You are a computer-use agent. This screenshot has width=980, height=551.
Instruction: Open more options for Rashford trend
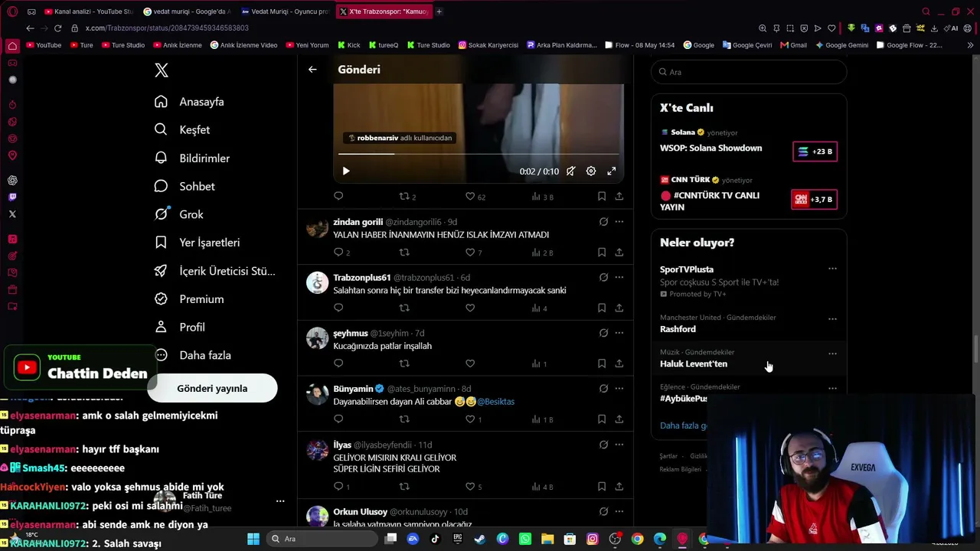(x=832, y=319)
